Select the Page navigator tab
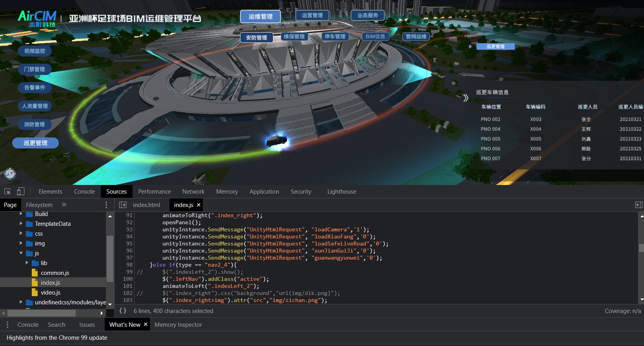Image resolution: width=644 pixels, height=346 pixels. pyautogui.click(x=10, y=205)
